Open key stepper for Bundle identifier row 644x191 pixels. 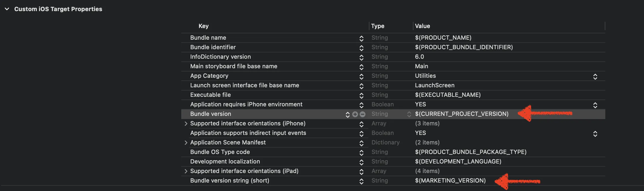point(361,48)
